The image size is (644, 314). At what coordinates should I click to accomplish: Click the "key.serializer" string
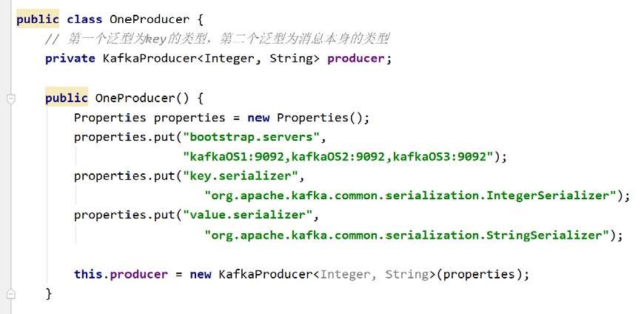tap(243, 176)
